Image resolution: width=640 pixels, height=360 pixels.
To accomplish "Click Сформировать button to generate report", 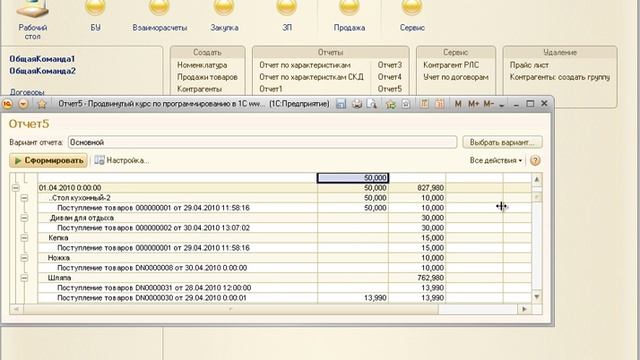I will pyautogui.click(x=49, y=160).
